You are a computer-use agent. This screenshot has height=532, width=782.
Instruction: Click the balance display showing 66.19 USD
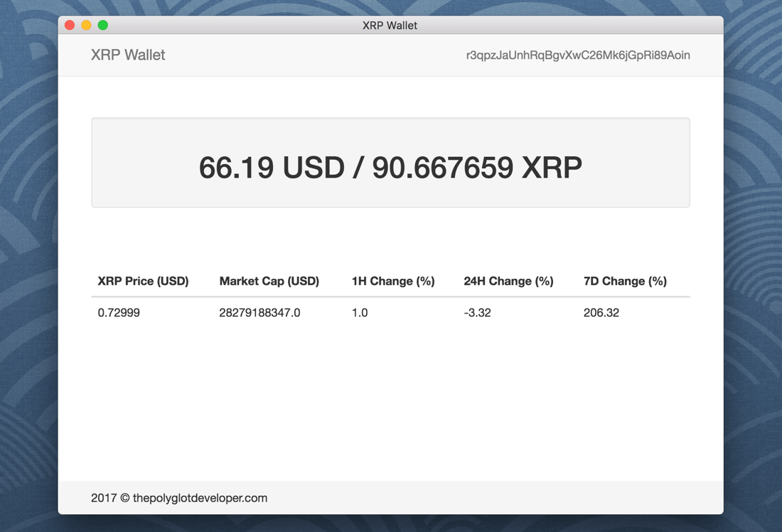[x=273, y=167]
